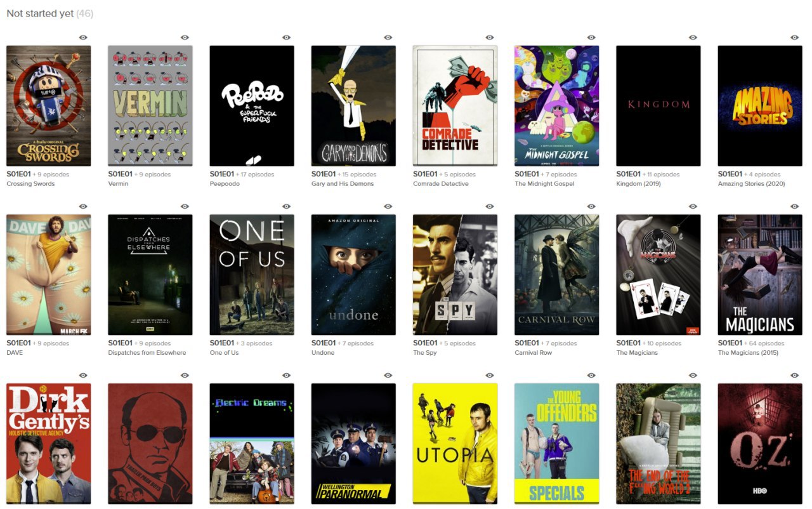Open the Peepoodo title link
The height and width of the screenshot is (509, 812).
pyautogui.click(x=225, y=184)
